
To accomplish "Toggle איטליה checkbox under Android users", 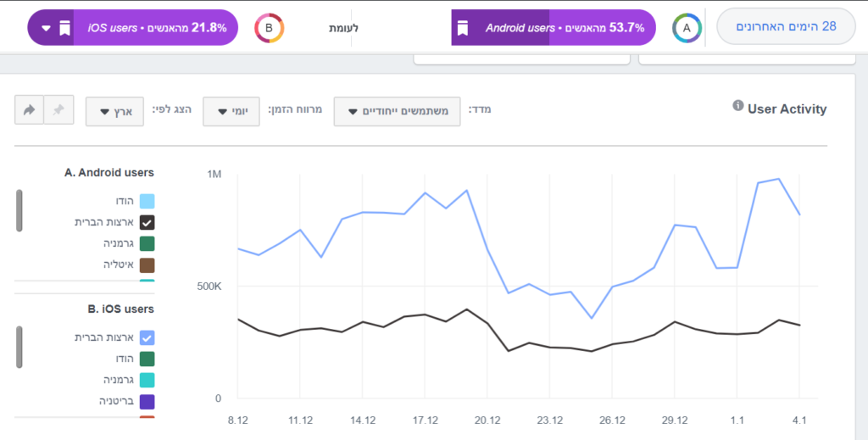I will [147, 265].
